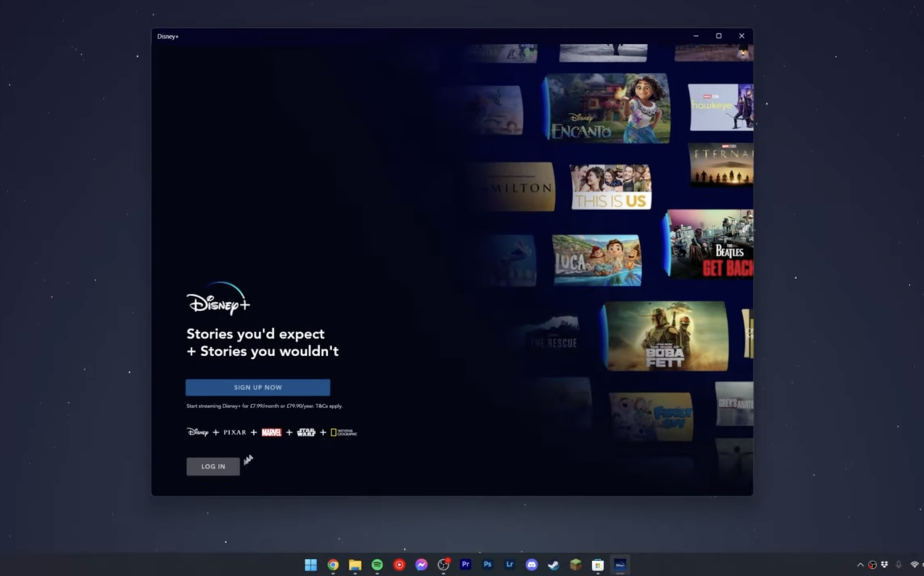Screen dimensions: 924x576
Task: Open Adobe Premiere Pro taskbar icon
Action: 466,564
